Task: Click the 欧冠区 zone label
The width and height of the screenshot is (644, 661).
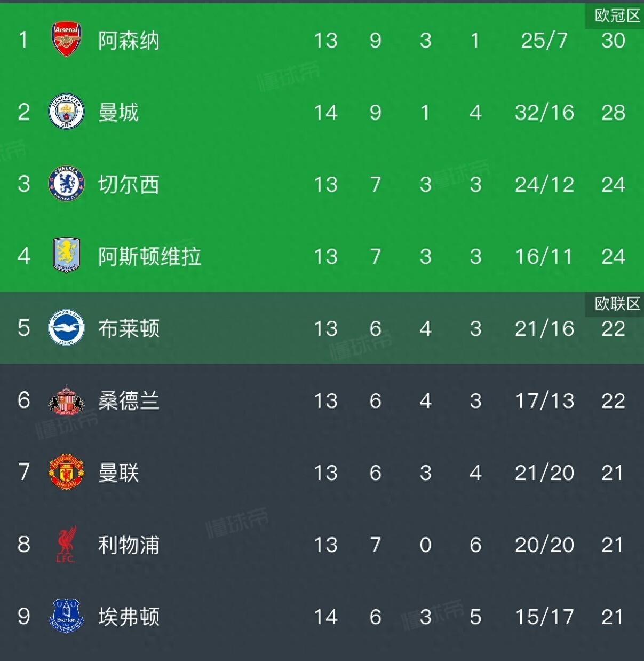Action: pos(617,15)
